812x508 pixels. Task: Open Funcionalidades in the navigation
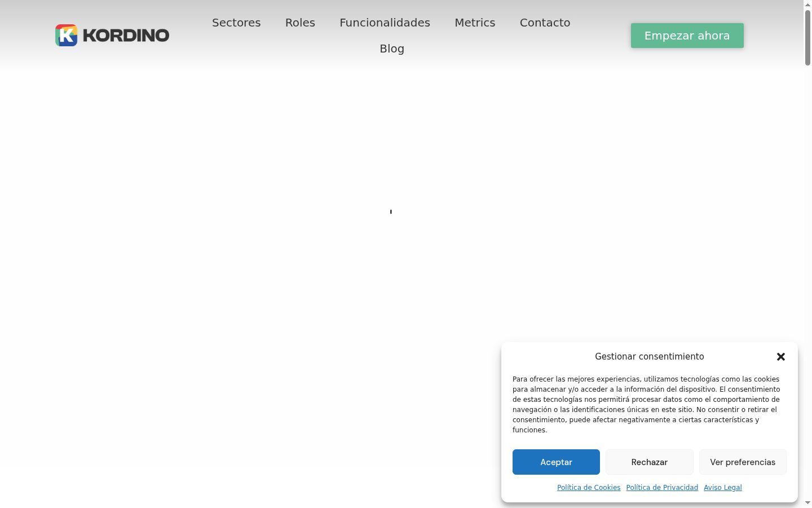385,23
